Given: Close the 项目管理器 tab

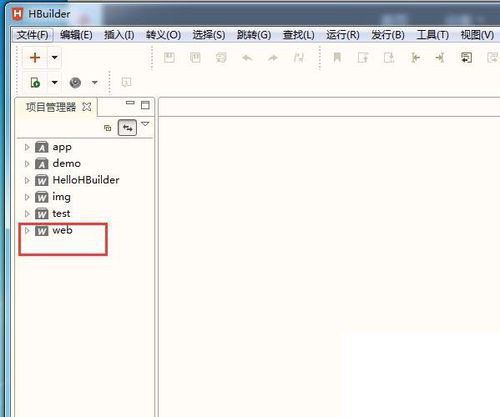Looking at the screenshot, I should [x=87, y=107].
